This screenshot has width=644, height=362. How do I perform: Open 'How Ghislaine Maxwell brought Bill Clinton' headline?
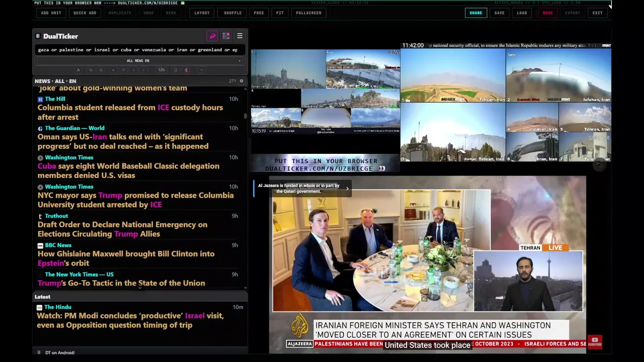[x=126, y=258]
